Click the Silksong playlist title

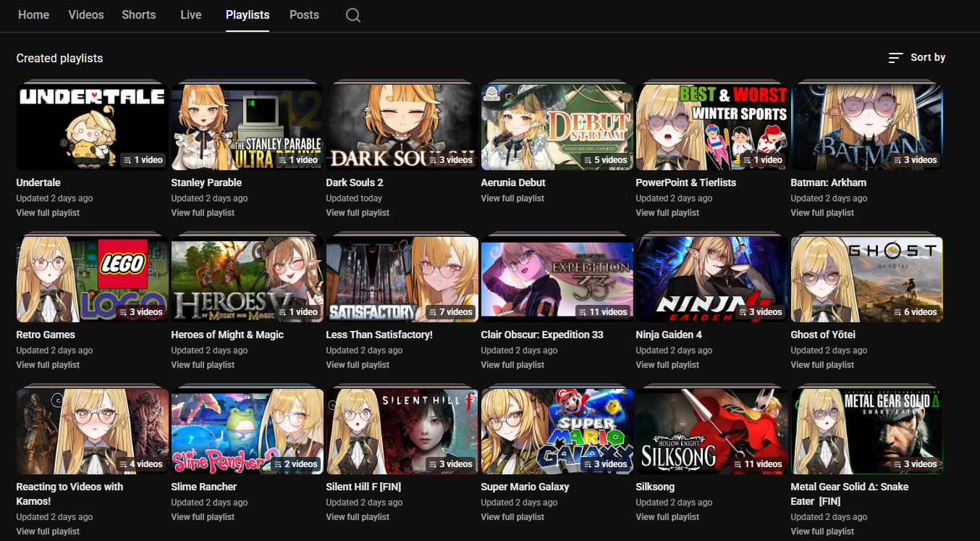click(x=655, y=487)
